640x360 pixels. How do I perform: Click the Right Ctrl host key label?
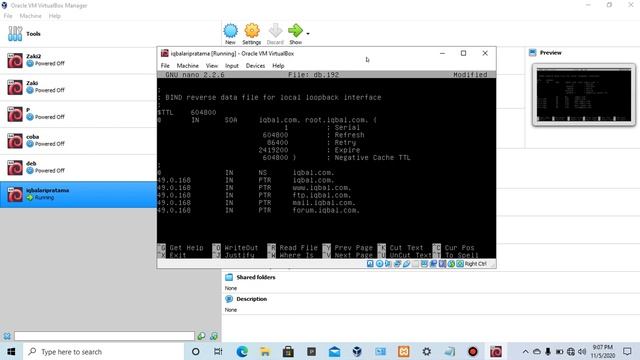tap(476, 264)
